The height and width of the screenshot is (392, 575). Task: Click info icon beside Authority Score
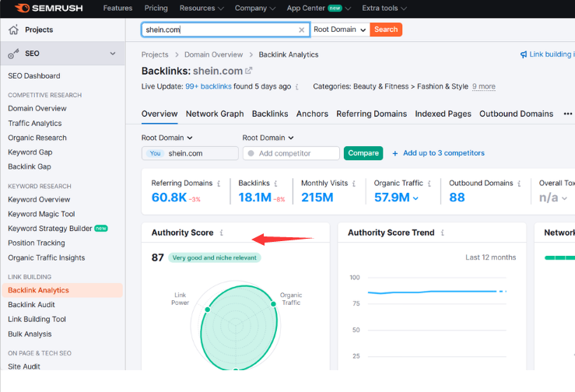point(222,233)
